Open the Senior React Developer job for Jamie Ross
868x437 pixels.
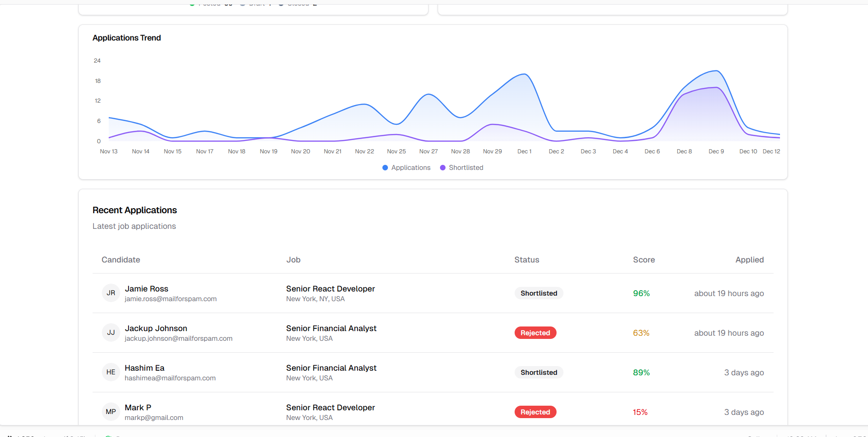pos(330,289)
